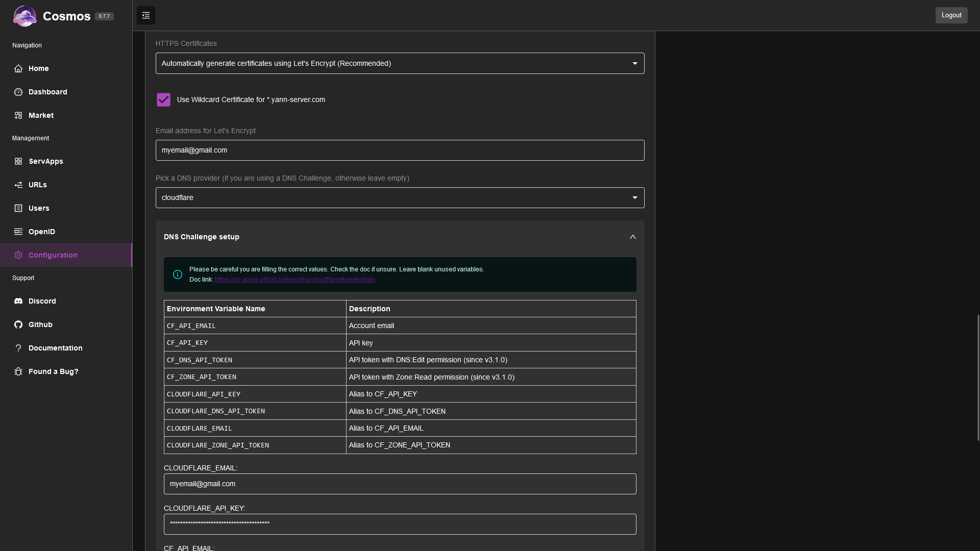Click the Let's Encrypt email address field
The width and height of the screenshot is (980, 551).
click(x=400, y=150)
